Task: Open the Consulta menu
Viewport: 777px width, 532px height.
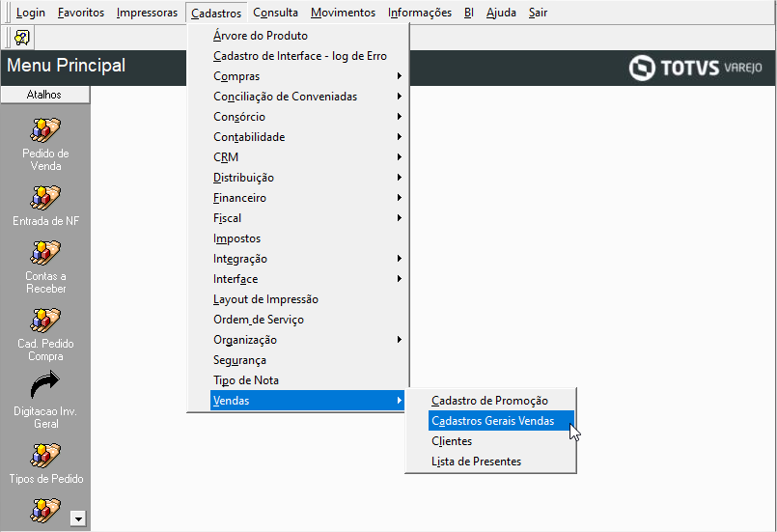Action: [x=275, y=13]
